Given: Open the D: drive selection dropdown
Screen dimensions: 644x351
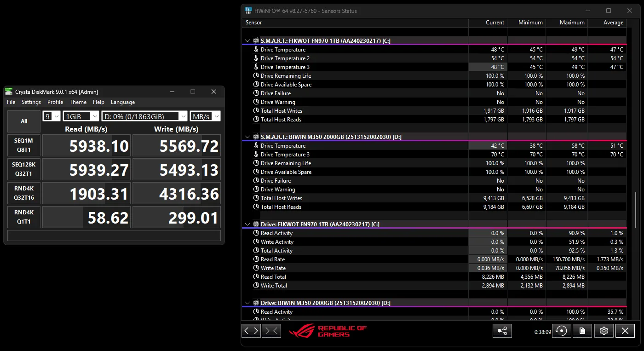Looking at the screenshot, I should (x=144, y=116).
